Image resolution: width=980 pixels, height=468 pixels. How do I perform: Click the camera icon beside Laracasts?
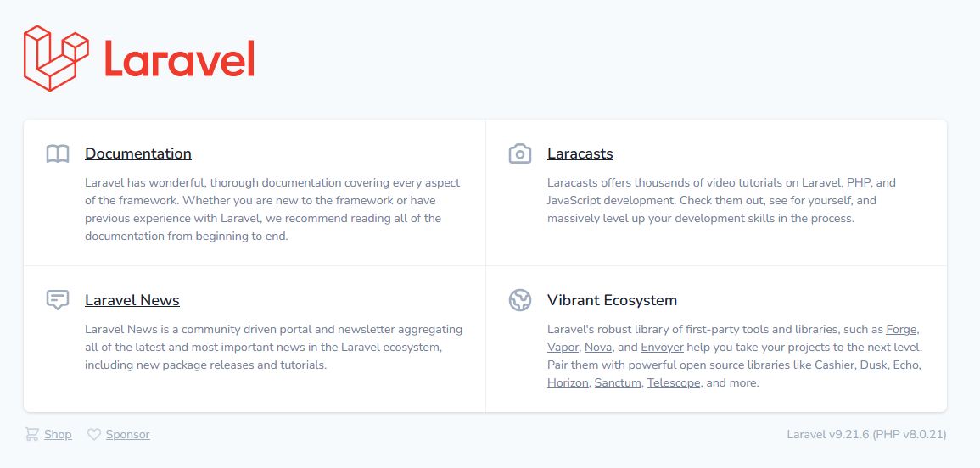pos(519,153)
